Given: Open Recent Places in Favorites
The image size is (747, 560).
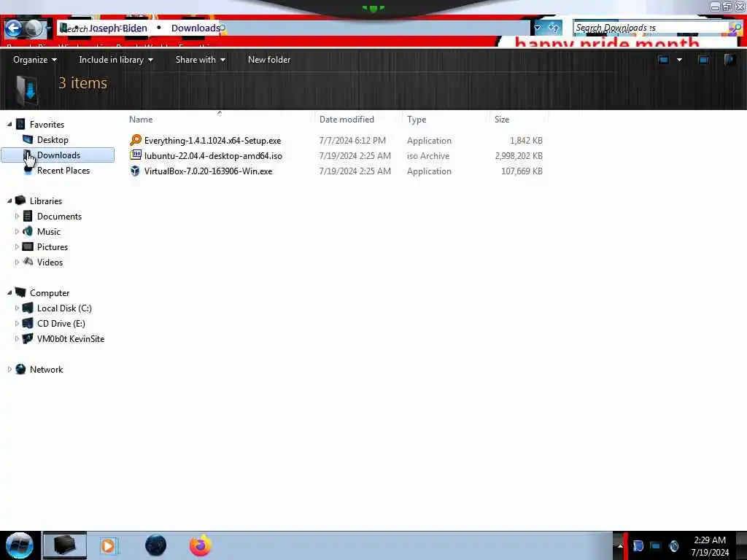Looking at the screenshot, I should pos(63,171).
